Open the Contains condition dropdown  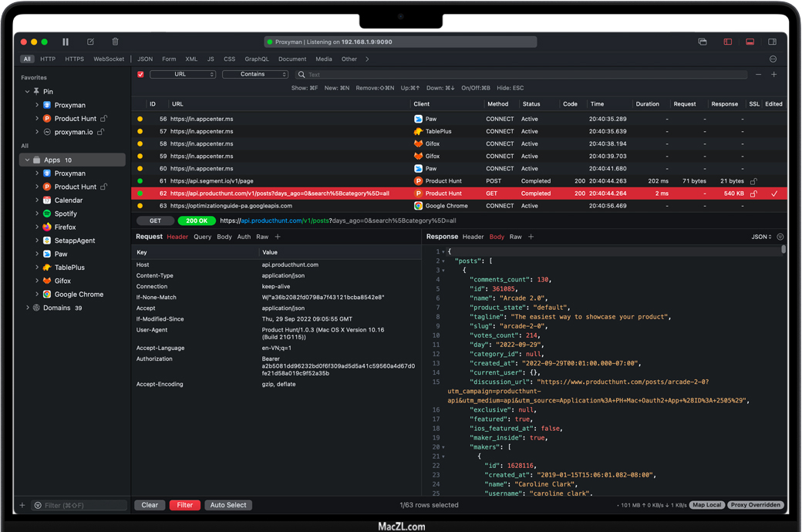(x=254, y=75)
